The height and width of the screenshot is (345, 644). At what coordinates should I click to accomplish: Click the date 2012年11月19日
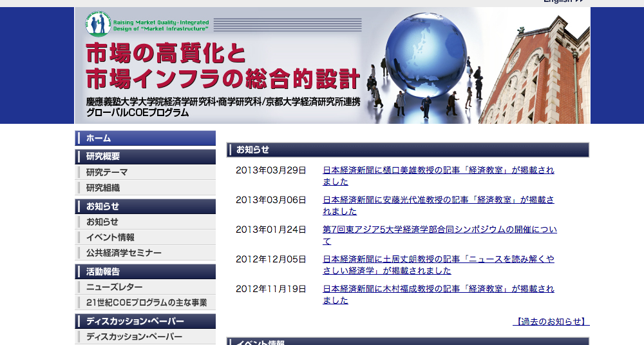(x=271, y=289)
